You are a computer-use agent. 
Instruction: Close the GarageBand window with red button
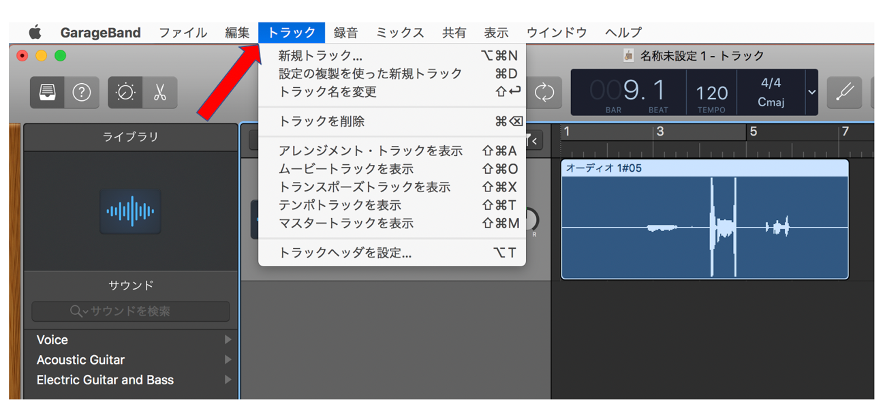pyautogui.click(x=23, y=55)
